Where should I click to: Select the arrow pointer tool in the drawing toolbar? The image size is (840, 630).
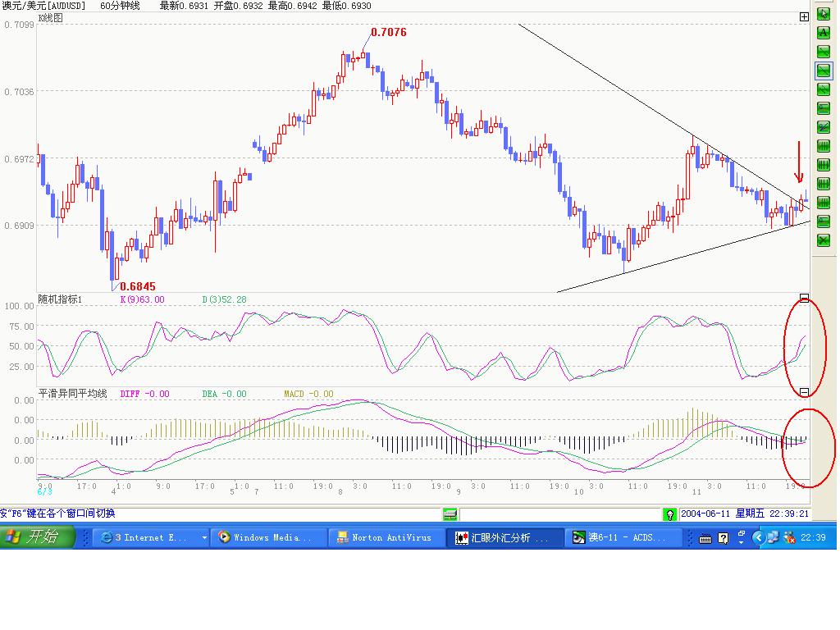[823, 14]
